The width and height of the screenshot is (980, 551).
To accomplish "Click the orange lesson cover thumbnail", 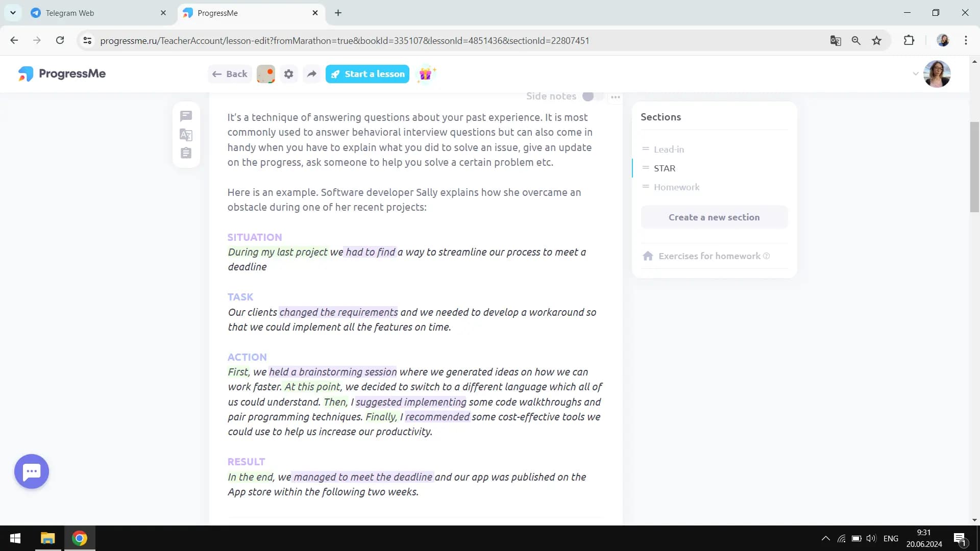I will (265, 74).
